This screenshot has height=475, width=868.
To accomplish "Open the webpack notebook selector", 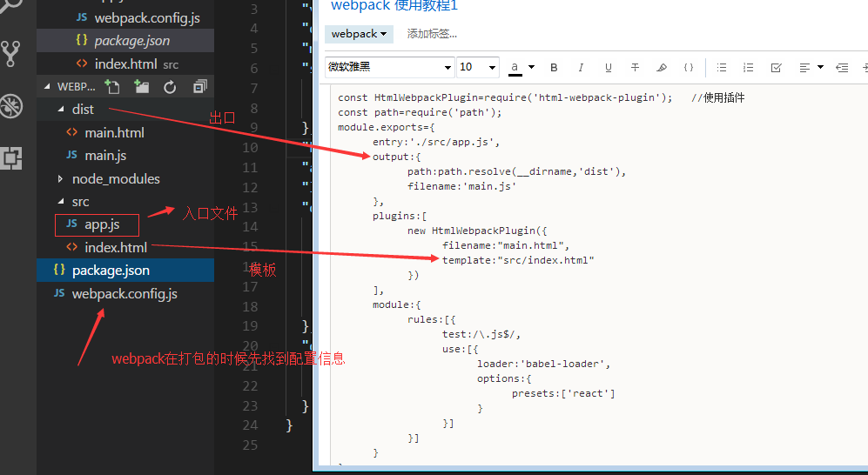I will (x=359, y=34).
